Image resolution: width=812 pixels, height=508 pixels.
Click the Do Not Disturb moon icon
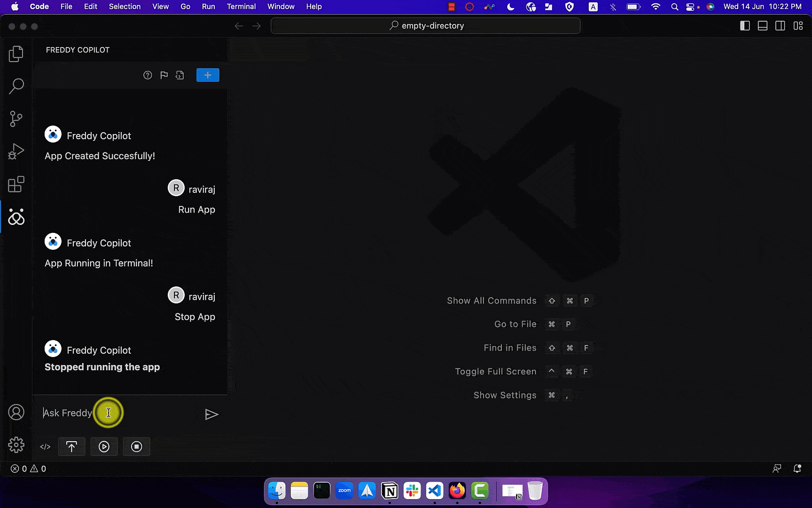pyautogui.click(x=511, y=7)
